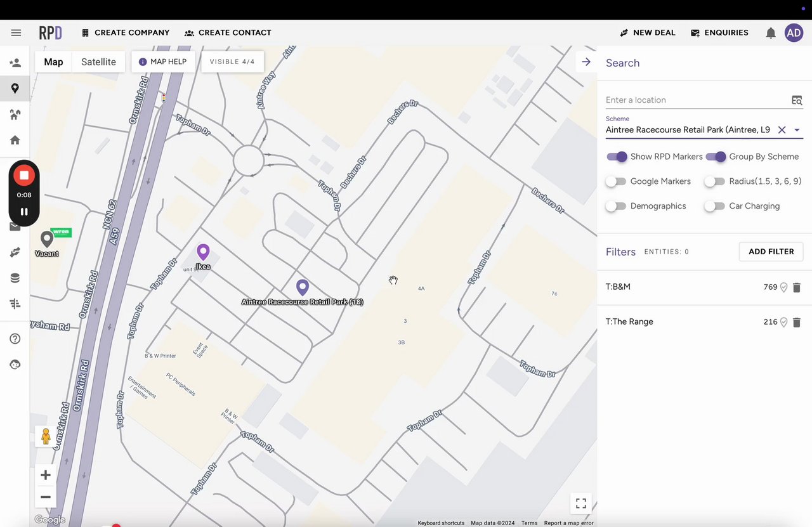This screenshot has width=812, height=527.
Task: Open the help question mark icon
Action: [x=15, y=339]
